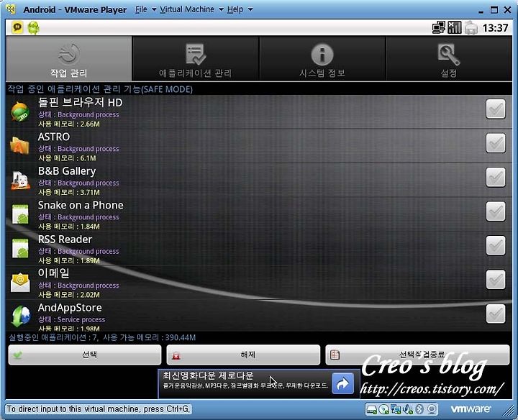Click the VMware CD/DVD device icon
Image resolution: width=518 pixels, height=420 pixels.
pos(384,409)
